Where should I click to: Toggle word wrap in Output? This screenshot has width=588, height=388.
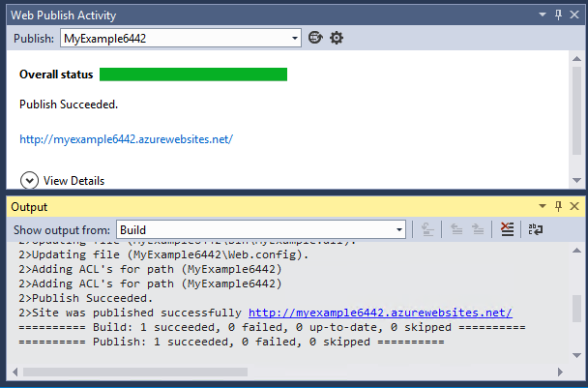click(x=536, y=229)
